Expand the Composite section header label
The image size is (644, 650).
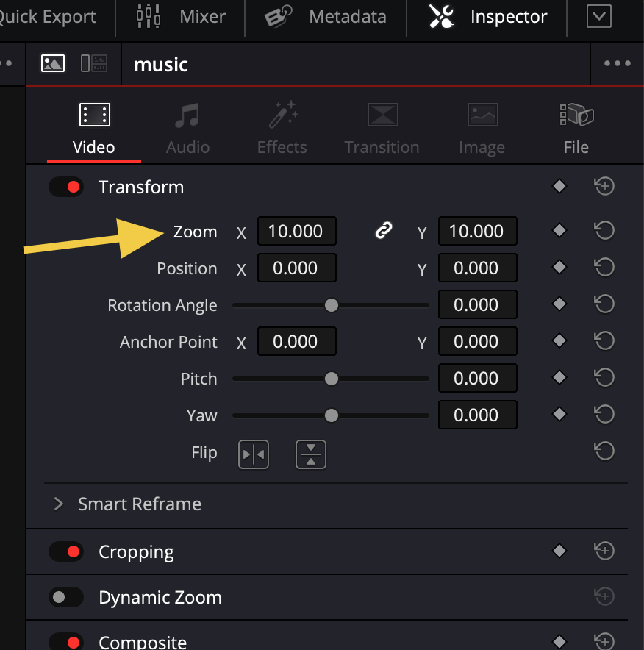tap(143, 642)
